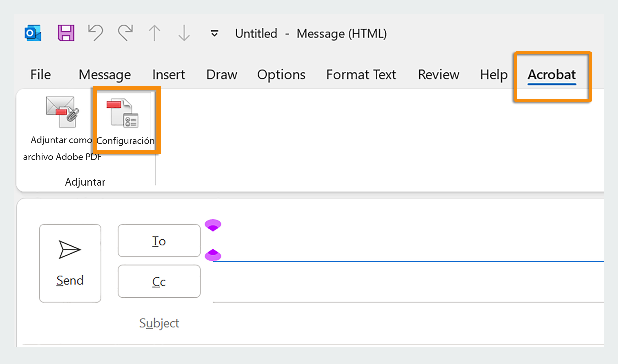The width and height of the screenshot is (618, 364).
Task: Click the Subject label
Action: (159, 323)
